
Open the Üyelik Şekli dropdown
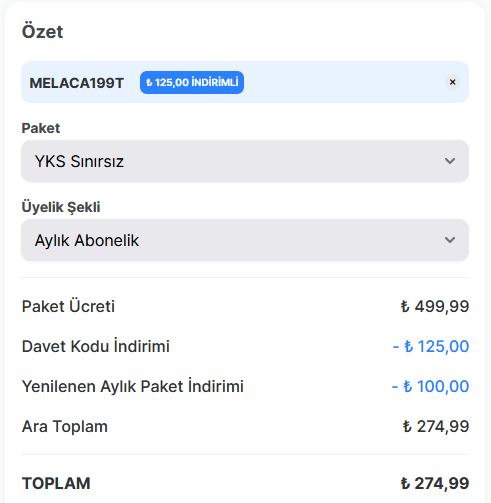coord(245,240)
